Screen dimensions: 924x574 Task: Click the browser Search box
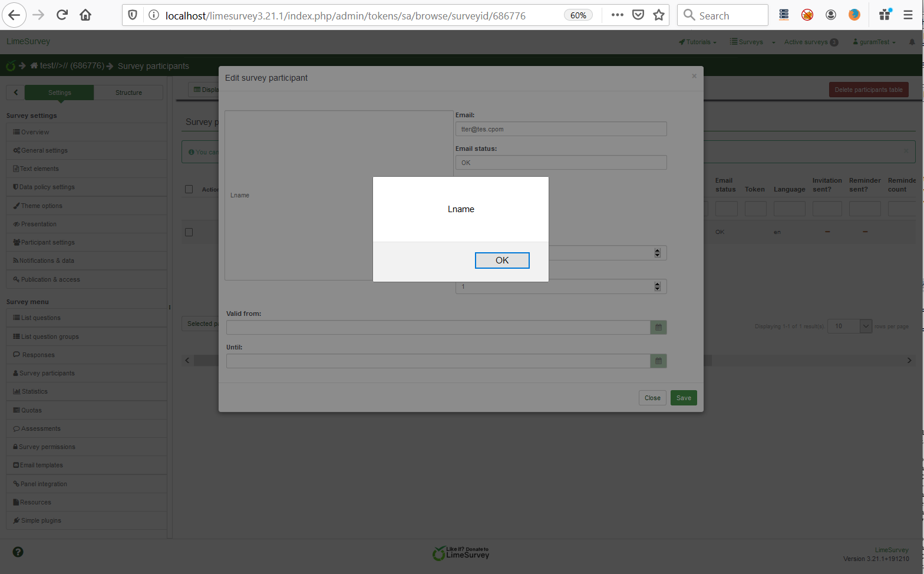point(723,15)
